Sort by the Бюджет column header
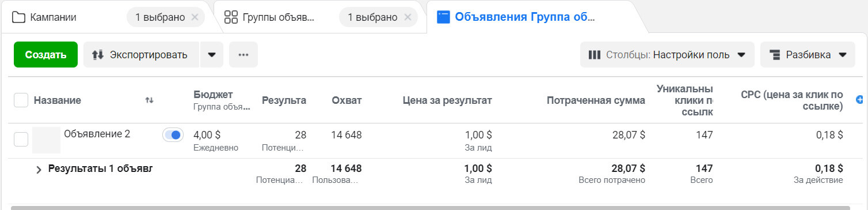868x210 pixels. 213,95
